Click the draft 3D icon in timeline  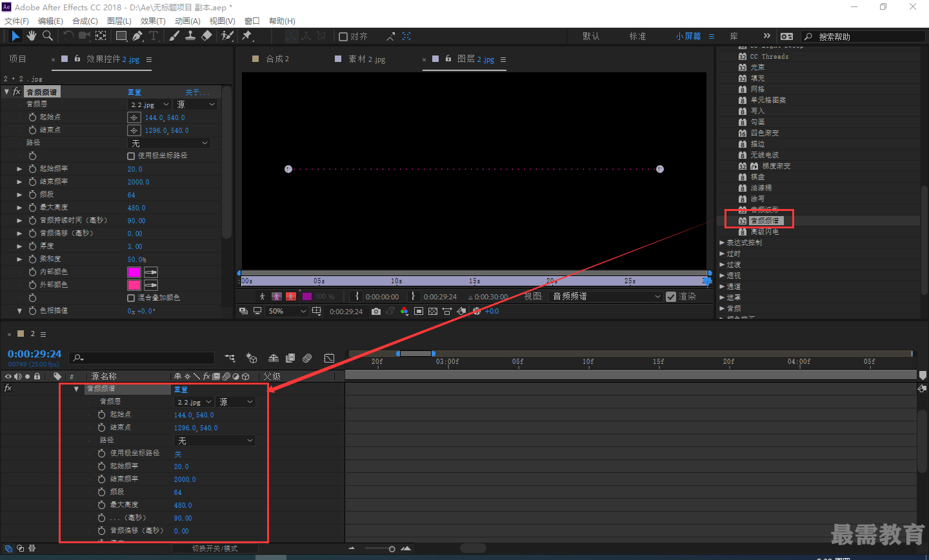click(252, 358)
